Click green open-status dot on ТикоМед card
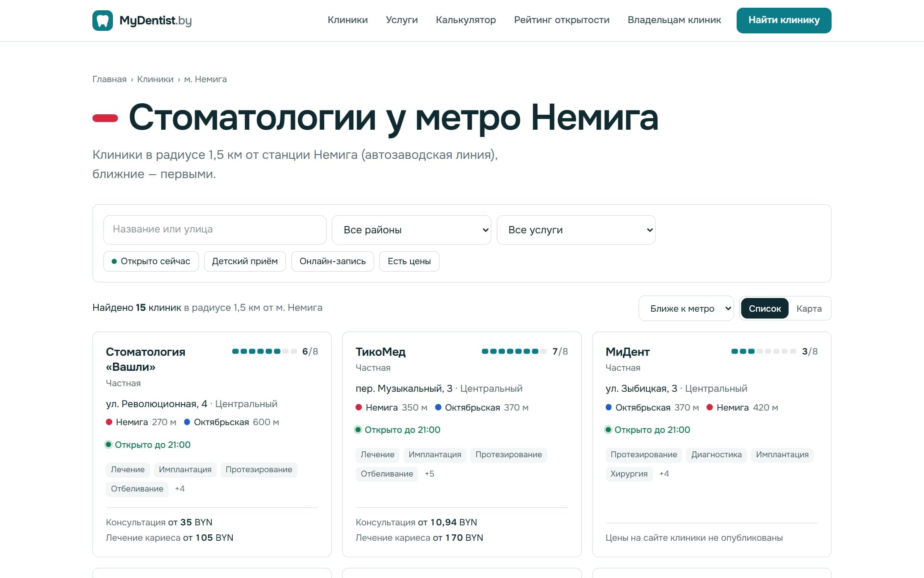 358,430
